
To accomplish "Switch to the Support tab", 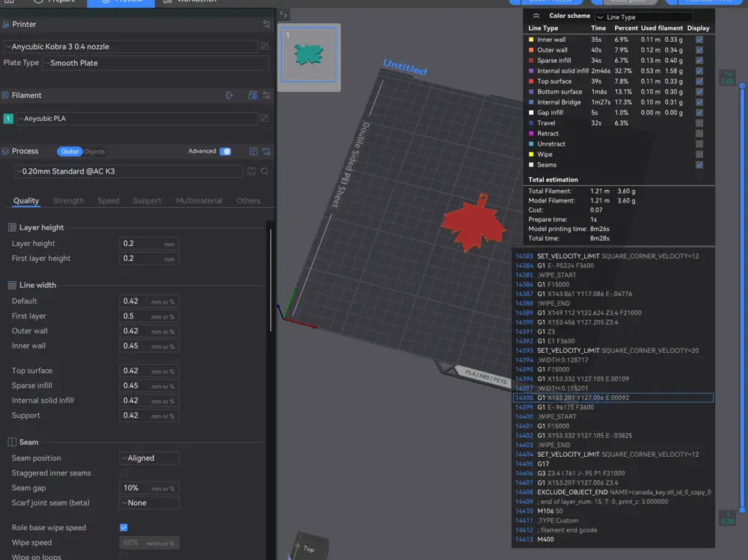I will (147, 201).
